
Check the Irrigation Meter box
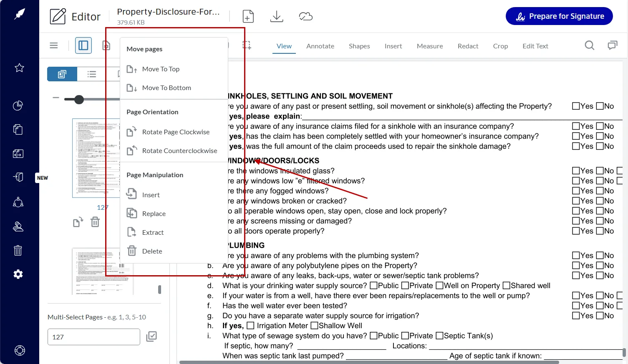coord(250,326)
